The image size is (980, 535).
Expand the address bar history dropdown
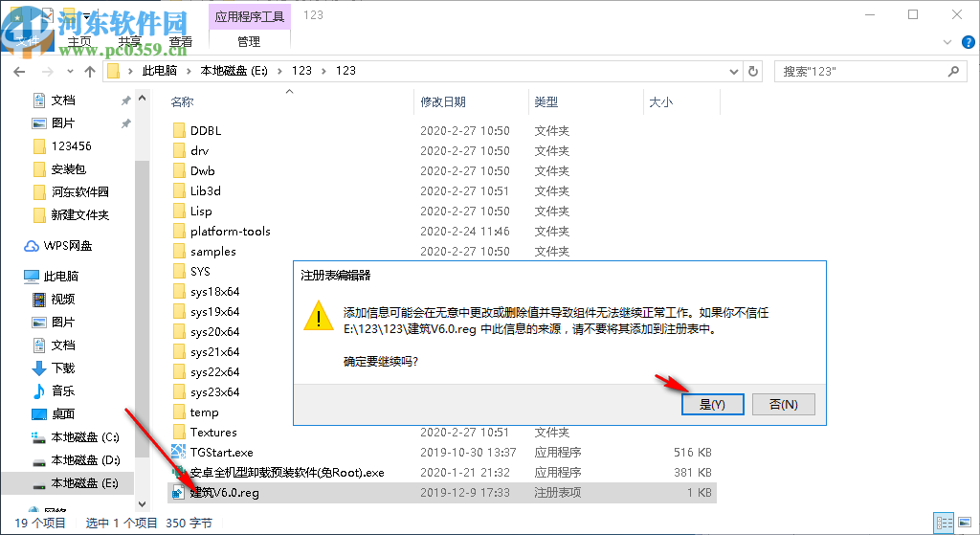pos(734,71)
